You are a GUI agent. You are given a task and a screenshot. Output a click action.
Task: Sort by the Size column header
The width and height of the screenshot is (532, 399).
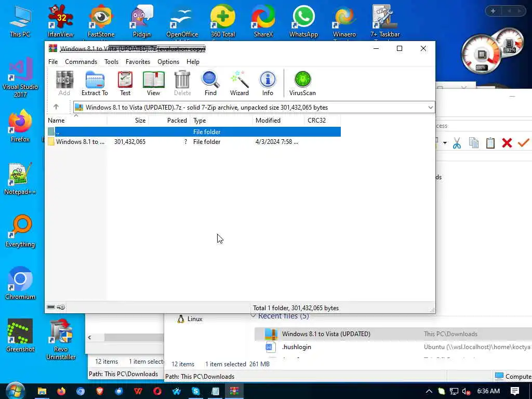(x=128, y=121)
